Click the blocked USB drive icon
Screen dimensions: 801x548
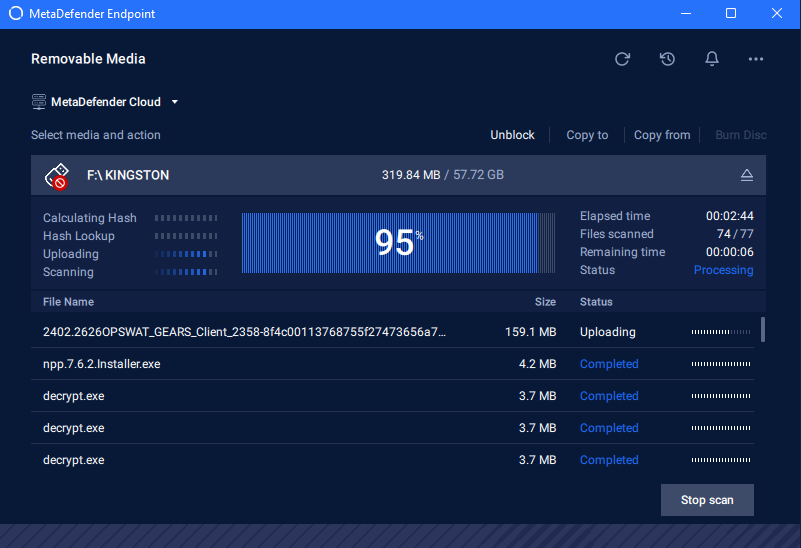coord(57,176)
